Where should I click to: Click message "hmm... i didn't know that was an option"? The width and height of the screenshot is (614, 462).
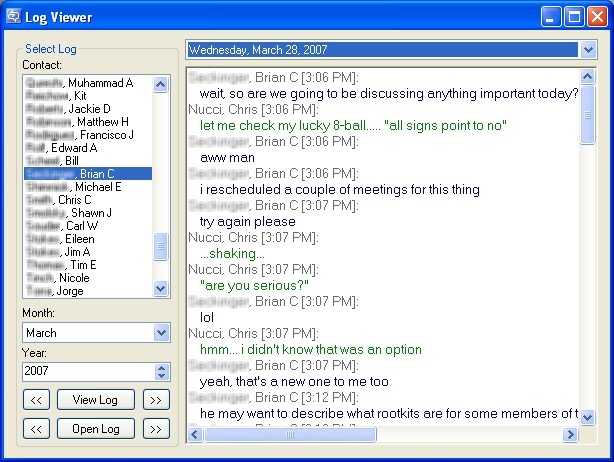(311, 350)
